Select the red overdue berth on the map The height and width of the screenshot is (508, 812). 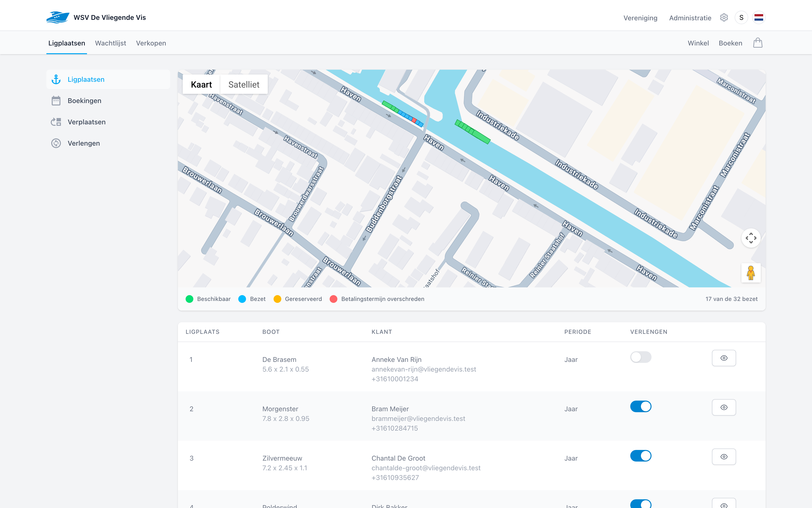[414, 120]
